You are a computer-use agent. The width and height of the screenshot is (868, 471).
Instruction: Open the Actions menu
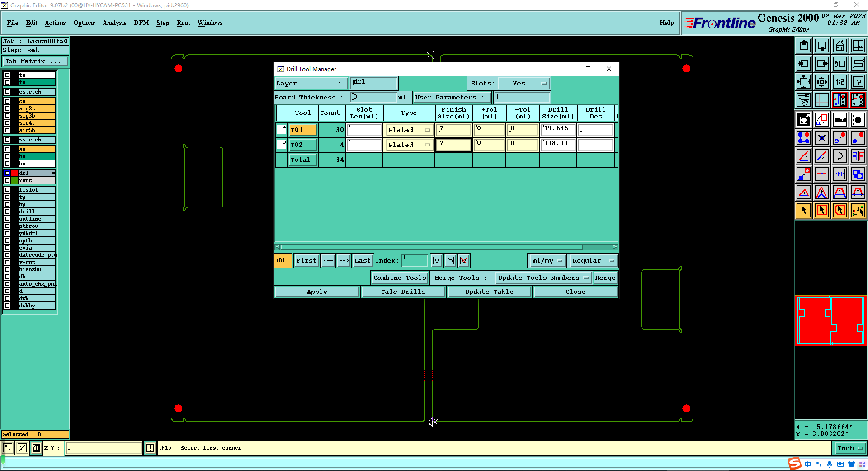click(x=55, y=23)
